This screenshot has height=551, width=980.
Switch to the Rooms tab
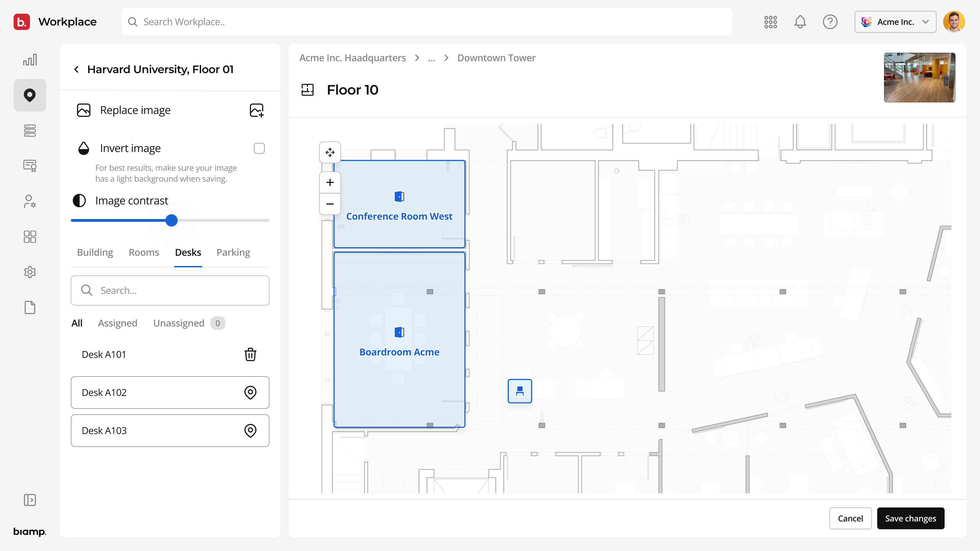(x=144, y=252)
